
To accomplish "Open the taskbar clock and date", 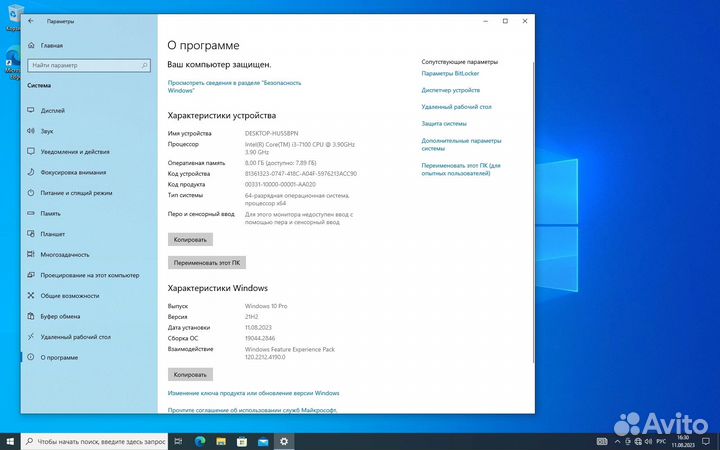I will pos(683,442).
